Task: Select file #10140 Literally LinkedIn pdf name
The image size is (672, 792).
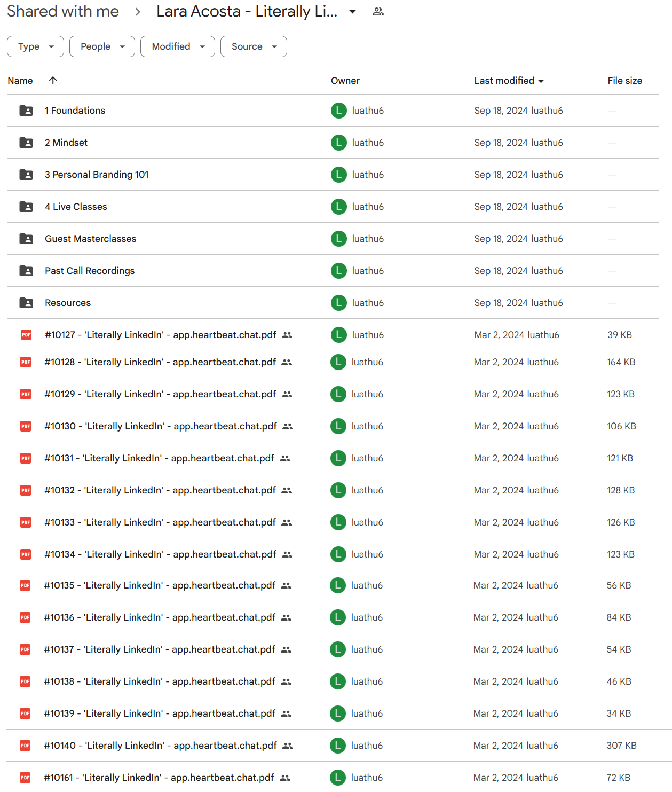Action: [161, 746]
